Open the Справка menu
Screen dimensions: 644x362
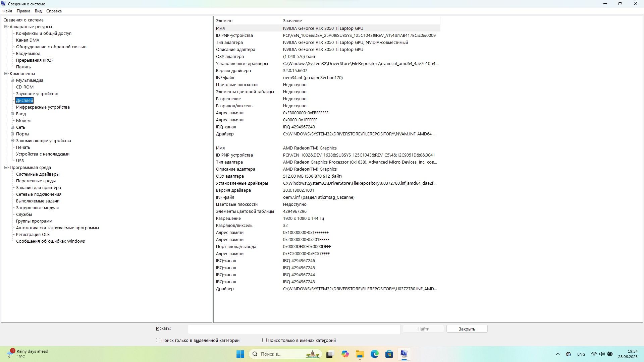pyautogui.click(x=54, y=11)
